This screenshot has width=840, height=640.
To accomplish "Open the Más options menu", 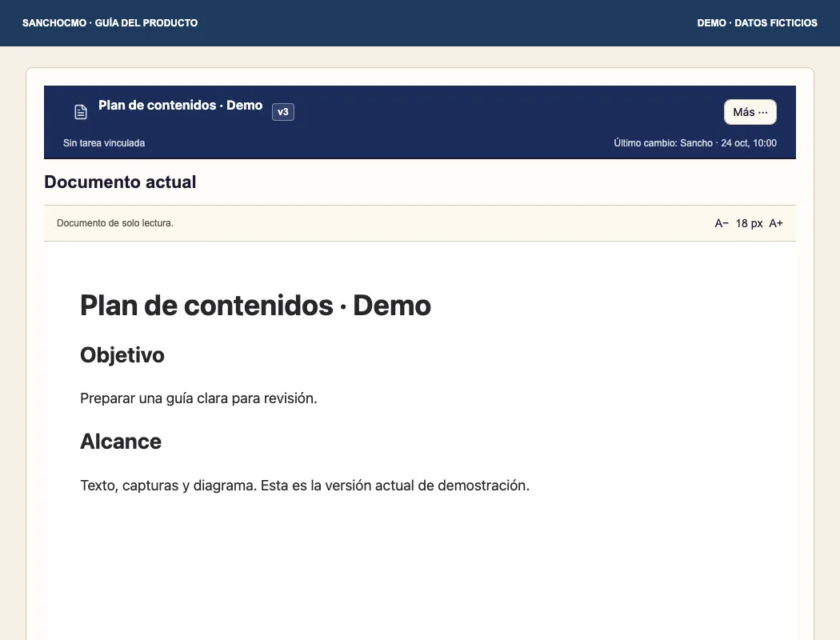I will click(750, 112).
